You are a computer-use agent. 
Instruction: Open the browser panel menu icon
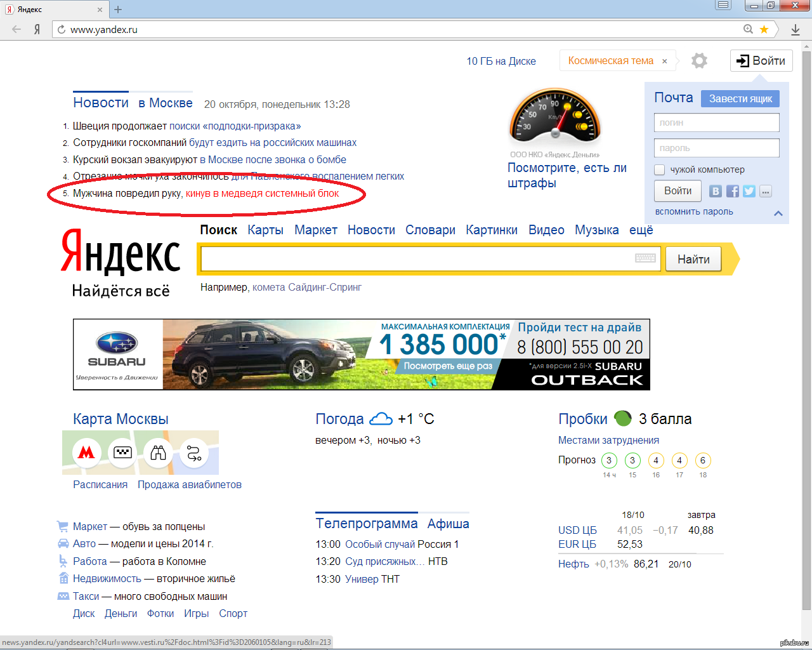coord(723,5)
